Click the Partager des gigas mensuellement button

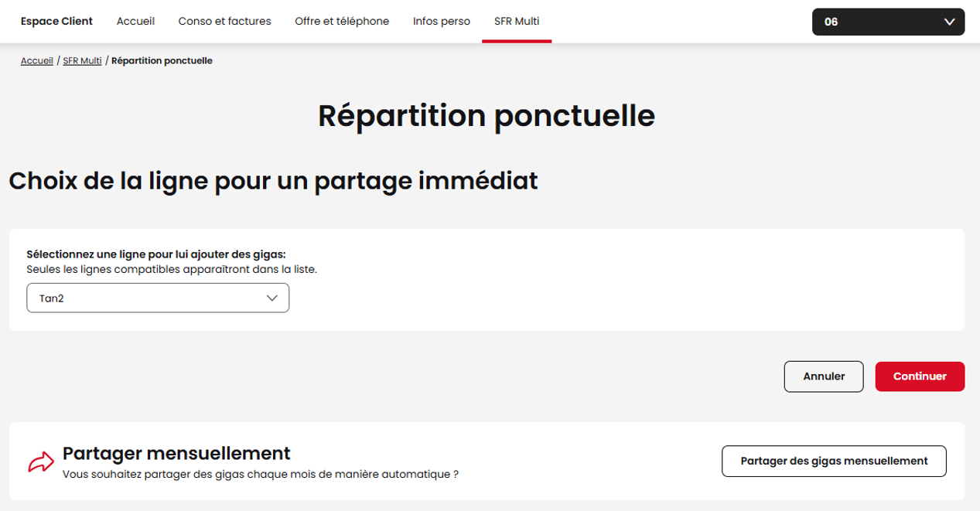834,461
